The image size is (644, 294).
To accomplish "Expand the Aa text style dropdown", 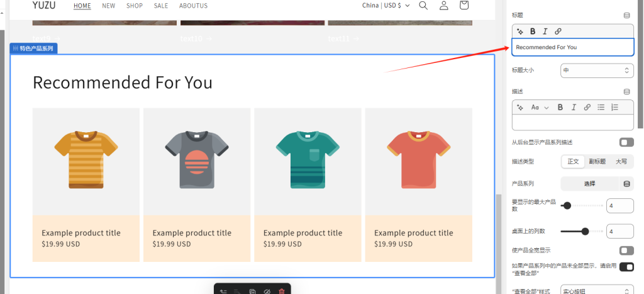I will pyautogui.click(x=540, y=108).
